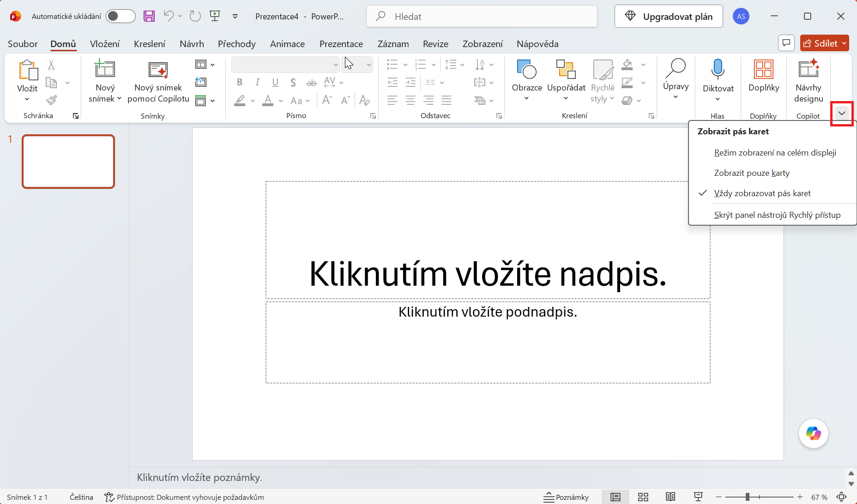Click the Nový snímek slide icon
Screen dimensions: 857x504
point(105,68)
